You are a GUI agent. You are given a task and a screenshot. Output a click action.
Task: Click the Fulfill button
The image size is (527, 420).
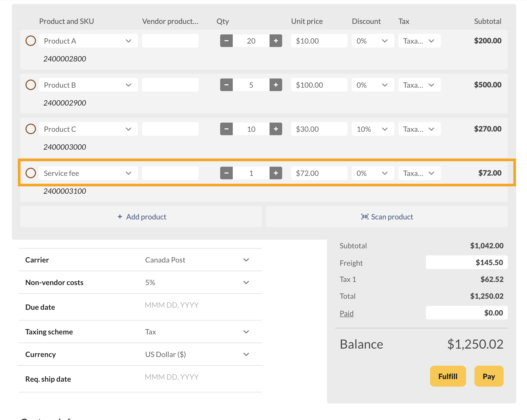[448, 376]
